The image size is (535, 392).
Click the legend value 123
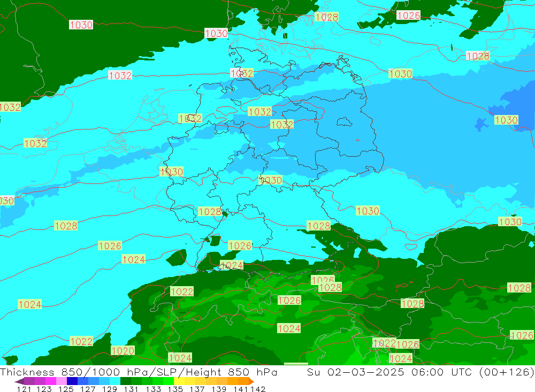tap(44, 389)
